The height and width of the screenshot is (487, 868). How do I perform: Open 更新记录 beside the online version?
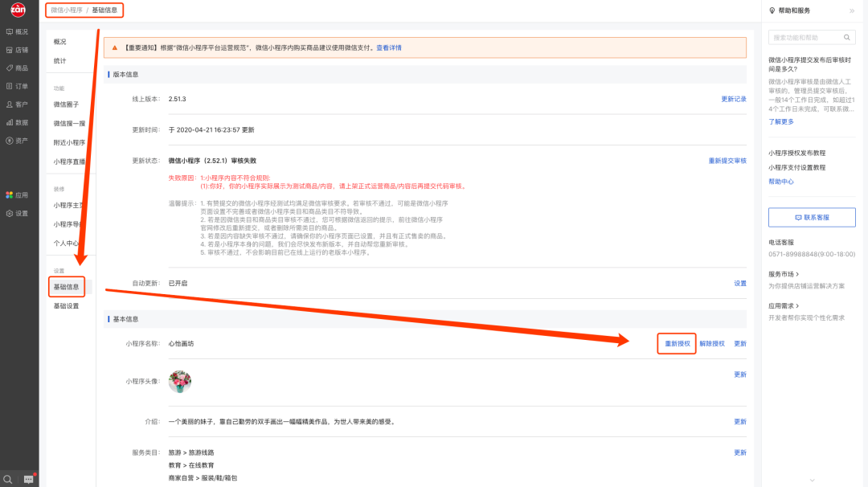734,99
